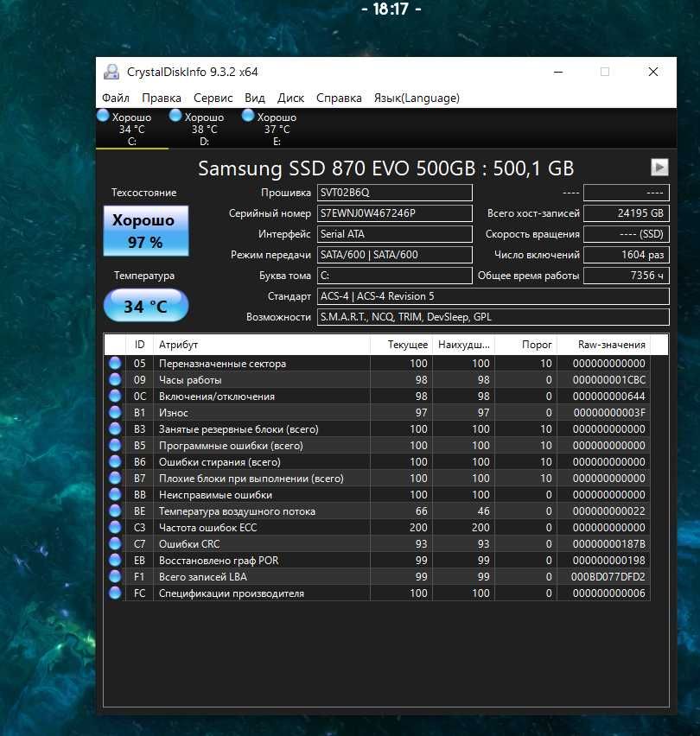Screen dimensions: 700x736
Task: Click status icon of row FC Спецификации производителя
Action: pos(115,593)
